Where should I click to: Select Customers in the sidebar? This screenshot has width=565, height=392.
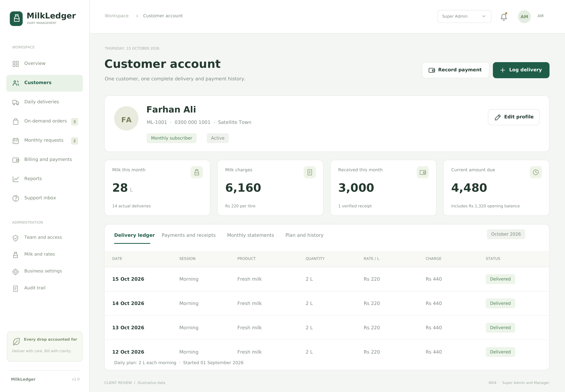(x=45, y=83)
